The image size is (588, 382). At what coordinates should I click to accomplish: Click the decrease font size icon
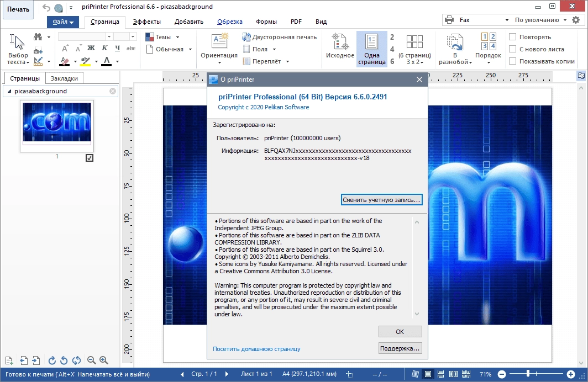78,49
